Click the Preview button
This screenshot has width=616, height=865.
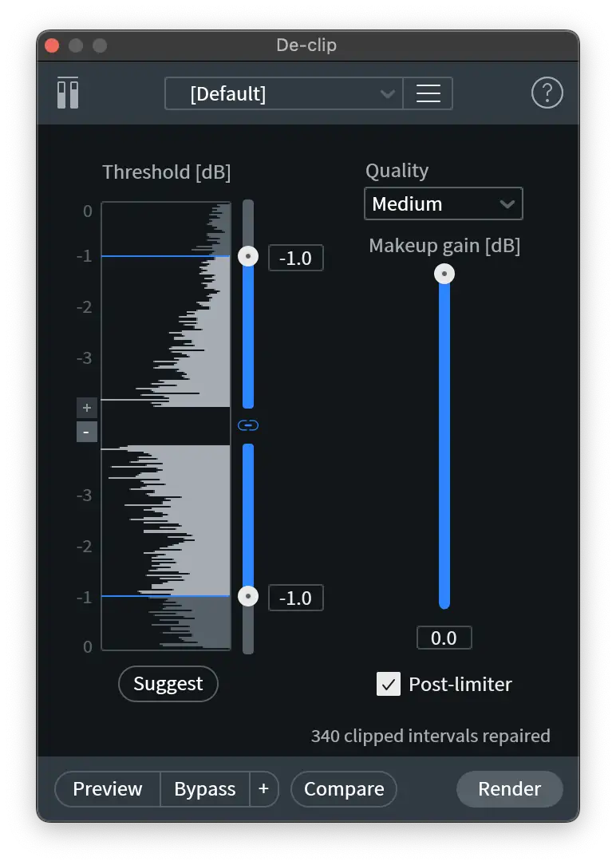108,789
